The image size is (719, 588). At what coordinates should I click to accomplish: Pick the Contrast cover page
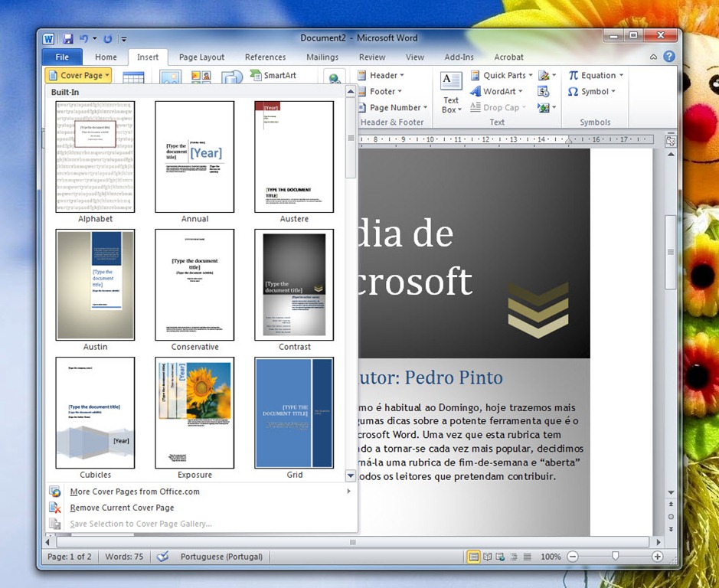click(294, 285)
